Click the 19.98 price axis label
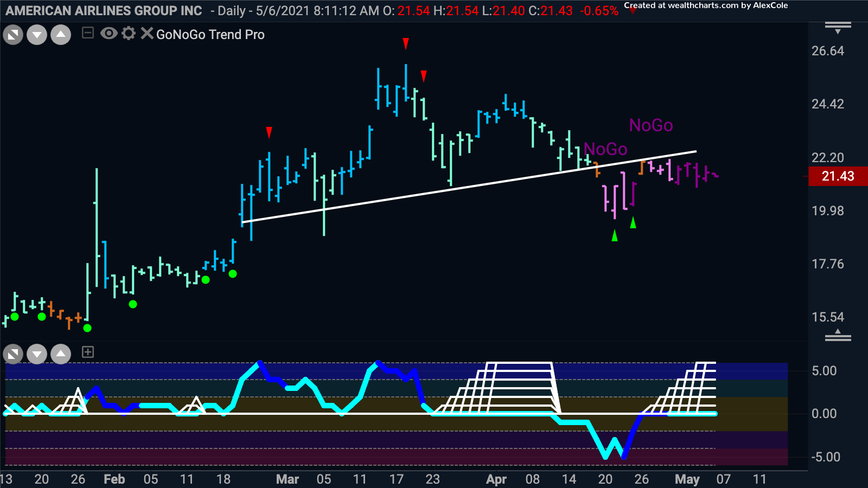This screenshot has height=488, width=868. coord(828,211)
